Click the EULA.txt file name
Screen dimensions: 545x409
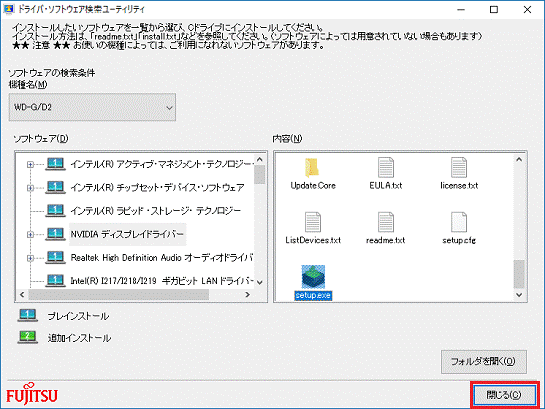[x=386, y=186]
